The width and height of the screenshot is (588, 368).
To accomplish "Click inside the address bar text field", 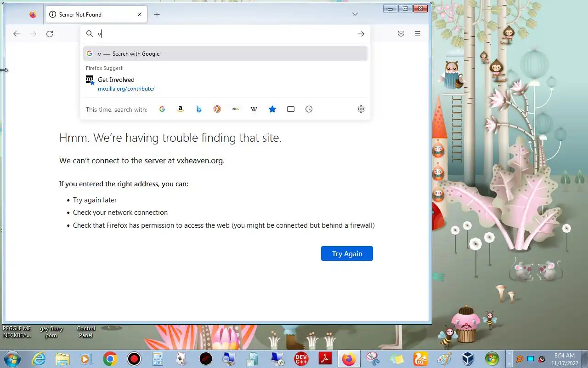I will tap(225, 34).
